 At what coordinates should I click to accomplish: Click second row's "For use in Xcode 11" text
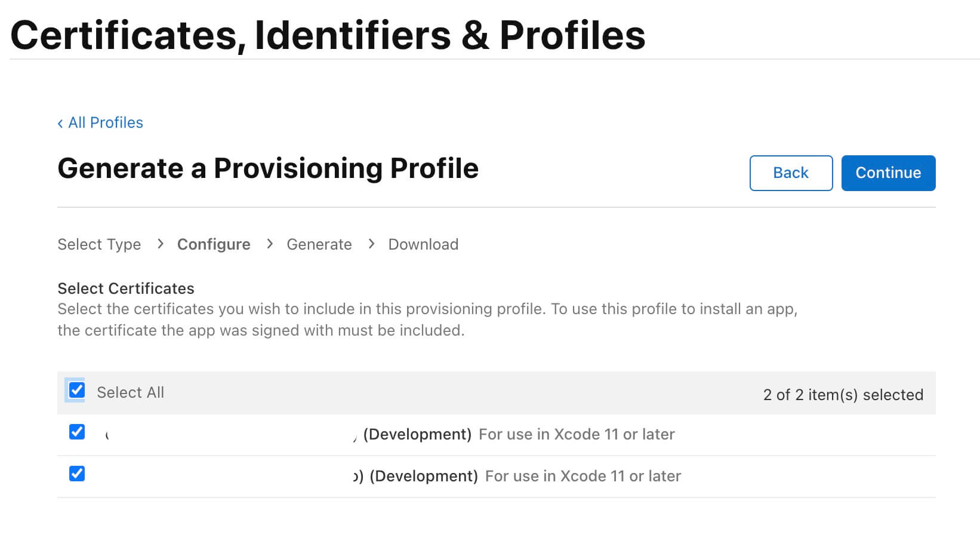583,476
